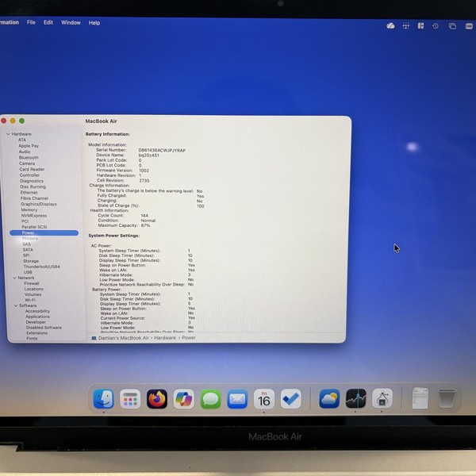
Task: Click the screen mirroring menu bar icon
Action: tap(452, 26)
